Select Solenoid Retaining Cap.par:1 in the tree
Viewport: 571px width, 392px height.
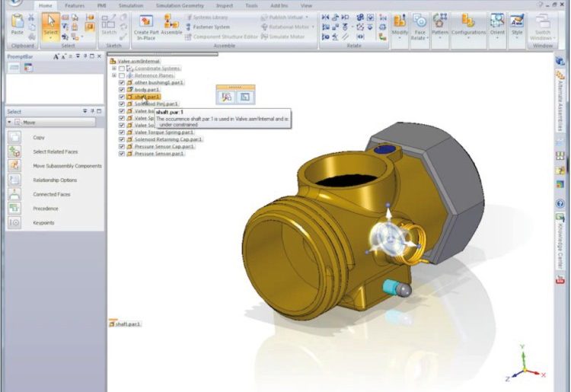tap(168, 139)
